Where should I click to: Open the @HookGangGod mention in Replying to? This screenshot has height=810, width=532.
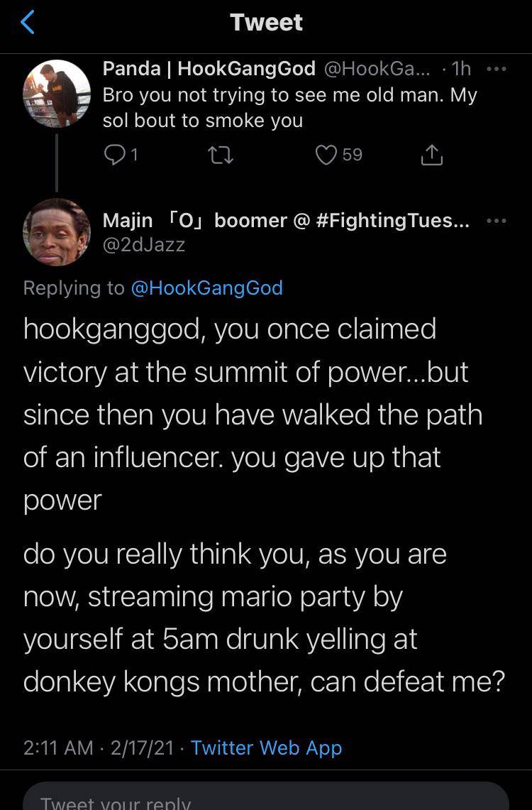click(207, 288)
